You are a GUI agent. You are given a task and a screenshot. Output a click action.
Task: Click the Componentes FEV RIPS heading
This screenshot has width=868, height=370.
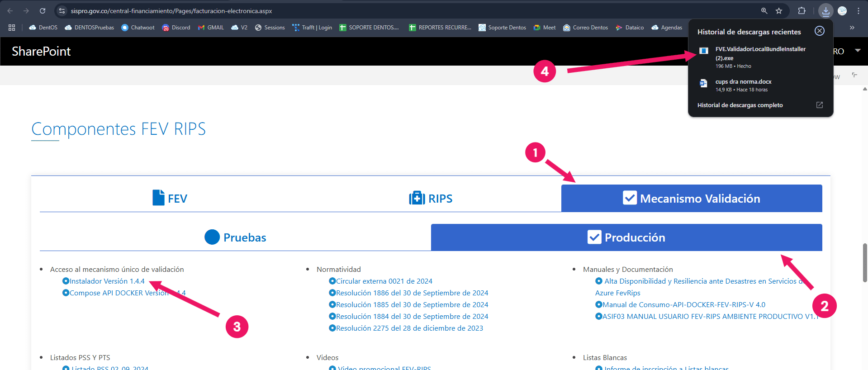119,129
